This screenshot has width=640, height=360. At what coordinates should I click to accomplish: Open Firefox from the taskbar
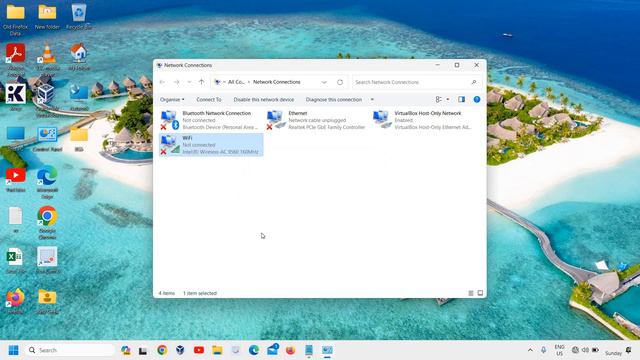point(290,350)
